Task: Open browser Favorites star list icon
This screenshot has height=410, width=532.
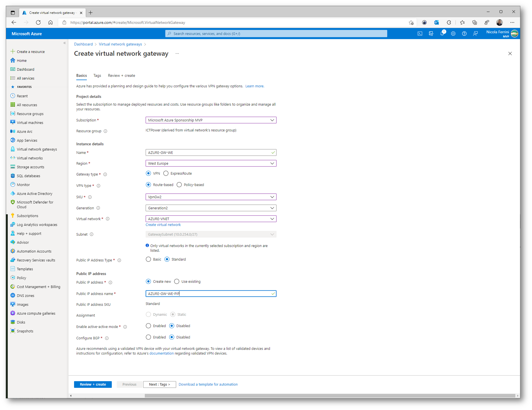Action: [x=462, y=22]
